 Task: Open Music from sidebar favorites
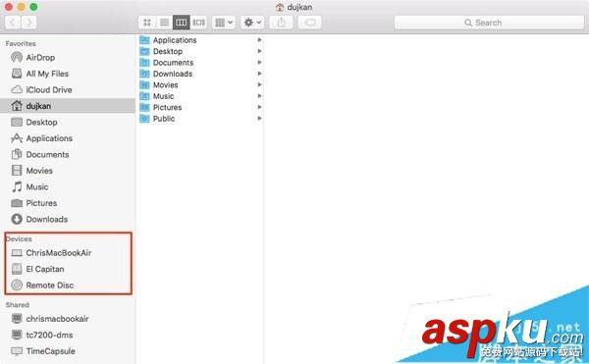pyautogui.click(x=68, y=186)
